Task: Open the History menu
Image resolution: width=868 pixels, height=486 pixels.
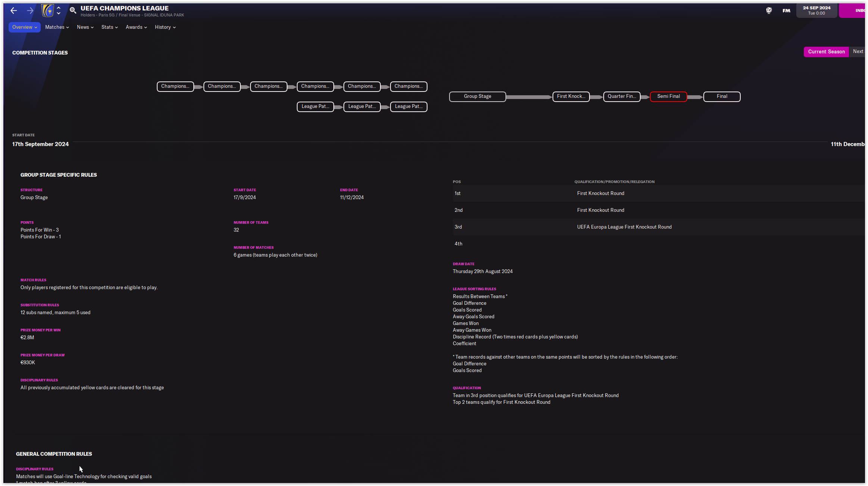Action: 165,27
